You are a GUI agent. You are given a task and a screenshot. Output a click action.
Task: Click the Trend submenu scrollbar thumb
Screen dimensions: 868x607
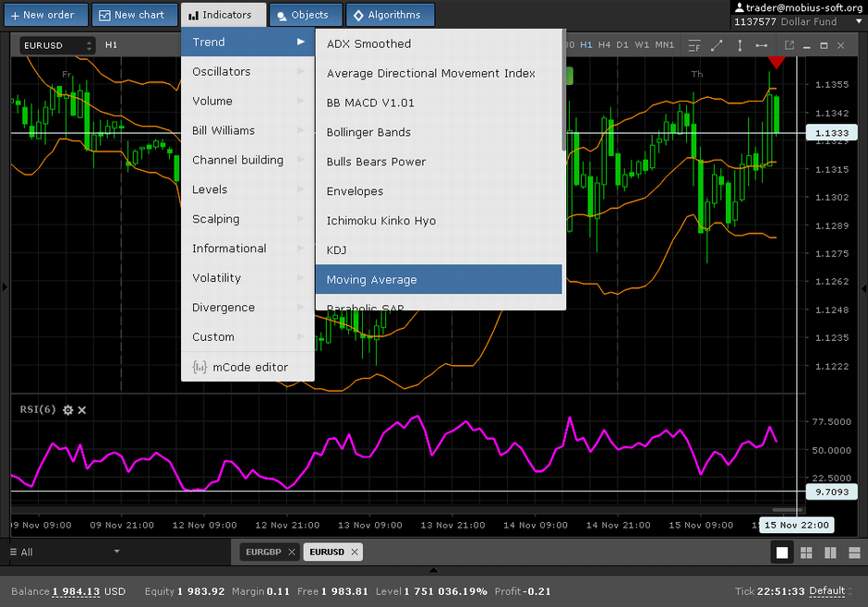[563, 91]
